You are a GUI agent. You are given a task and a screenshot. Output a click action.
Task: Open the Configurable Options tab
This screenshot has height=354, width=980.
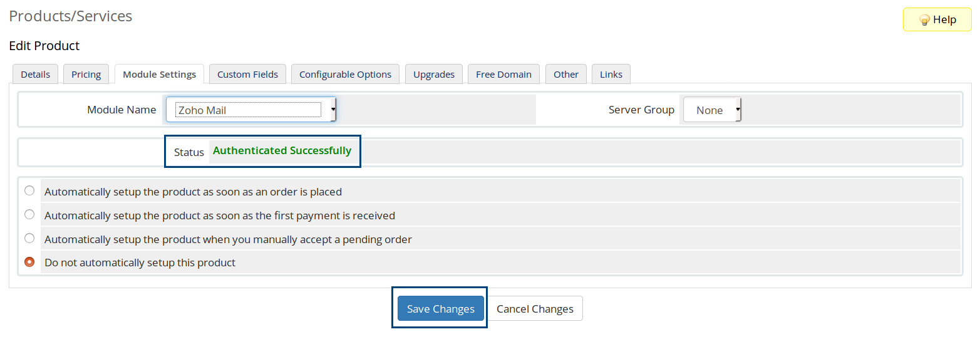345,74
